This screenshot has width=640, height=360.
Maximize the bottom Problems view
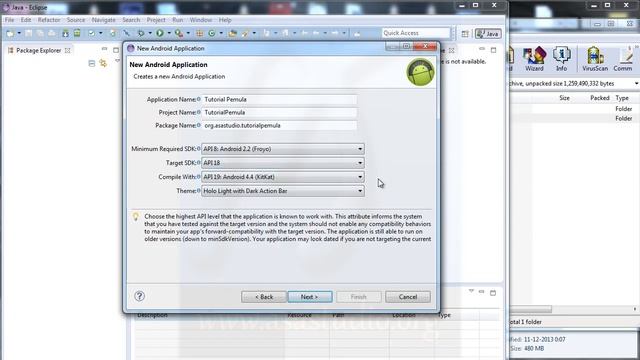click(x=493, y=293)
